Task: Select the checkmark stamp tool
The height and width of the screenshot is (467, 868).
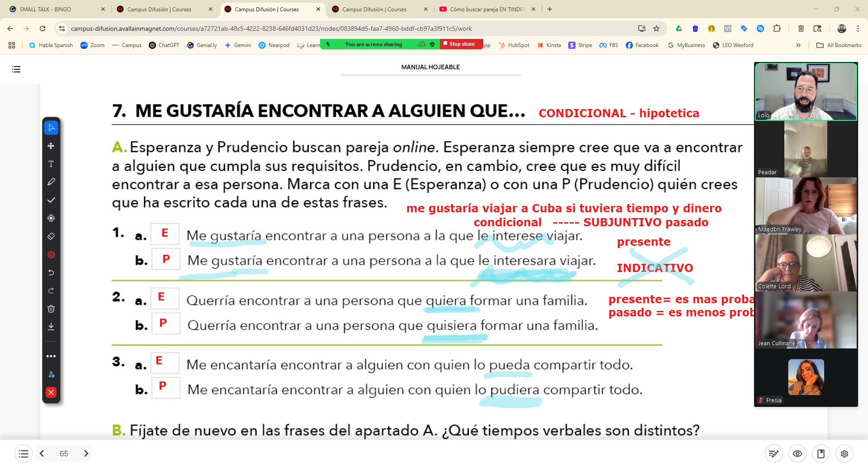Action: [x=51, y=200]
